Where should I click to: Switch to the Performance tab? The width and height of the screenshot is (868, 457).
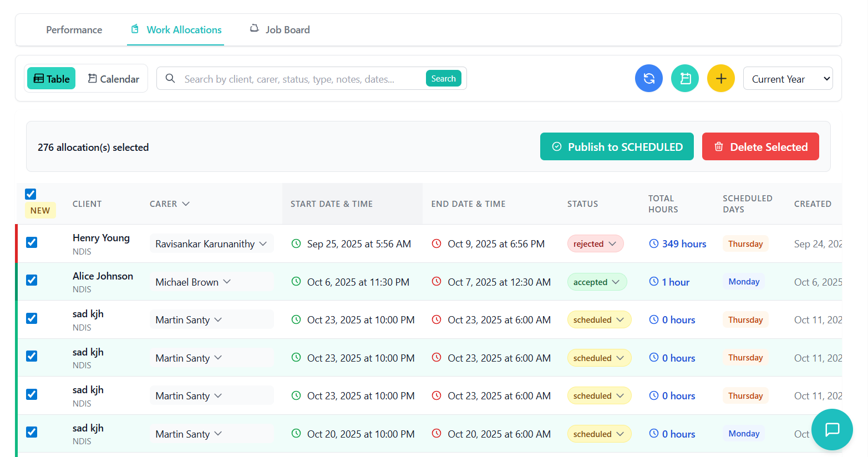(x=74, y=30)
